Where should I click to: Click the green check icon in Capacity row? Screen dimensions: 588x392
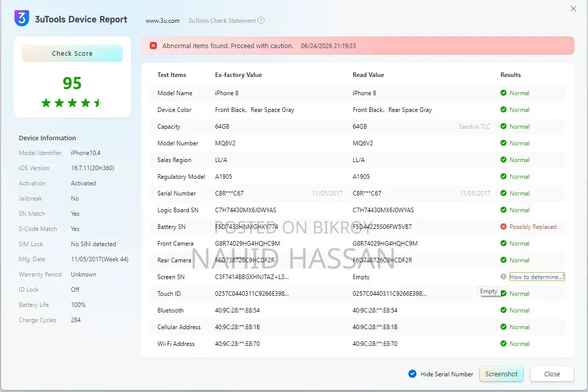pos(503,126)
